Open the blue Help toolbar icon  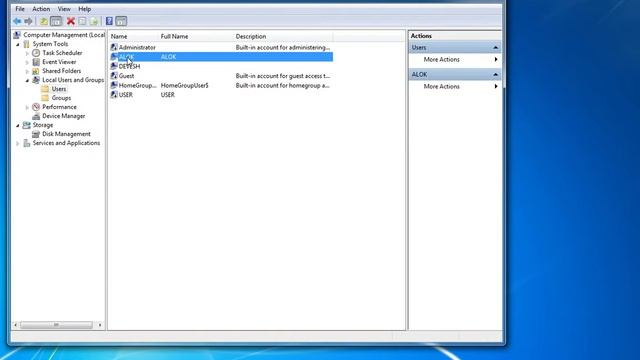(109, 21)
